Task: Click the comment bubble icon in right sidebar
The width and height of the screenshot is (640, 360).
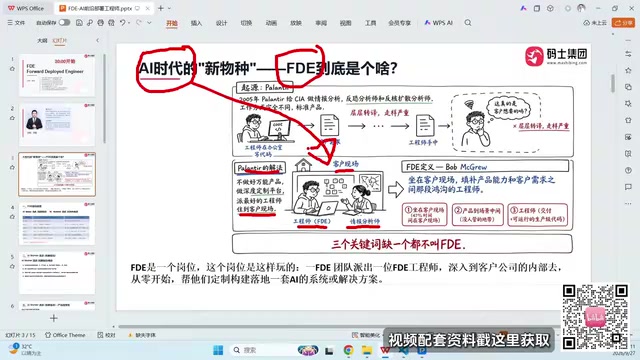Action: coord(628,187)
